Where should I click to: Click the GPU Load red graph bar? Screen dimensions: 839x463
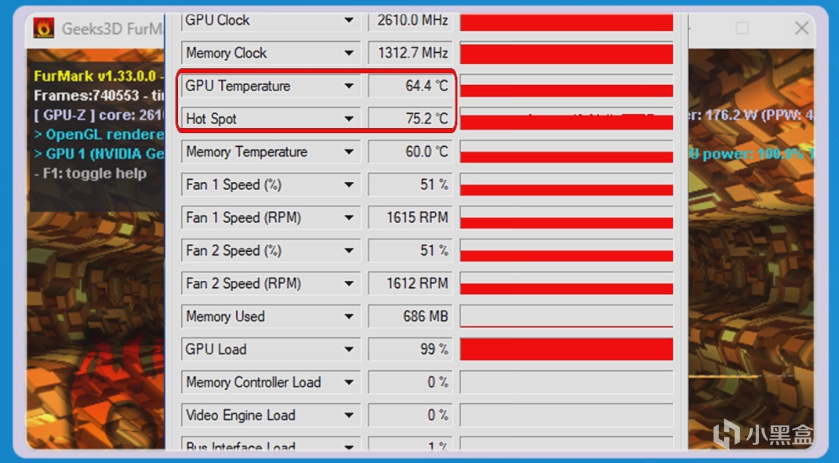click(566, 350)
